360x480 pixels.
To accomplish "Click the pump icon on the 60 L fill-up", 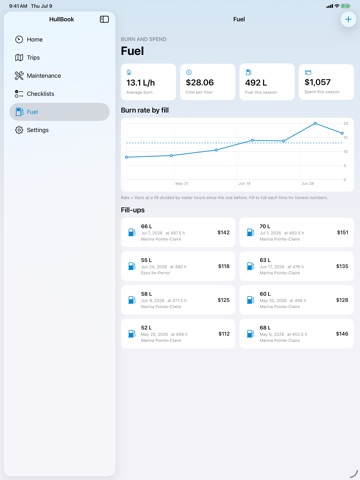I will (x=250, y=300).
